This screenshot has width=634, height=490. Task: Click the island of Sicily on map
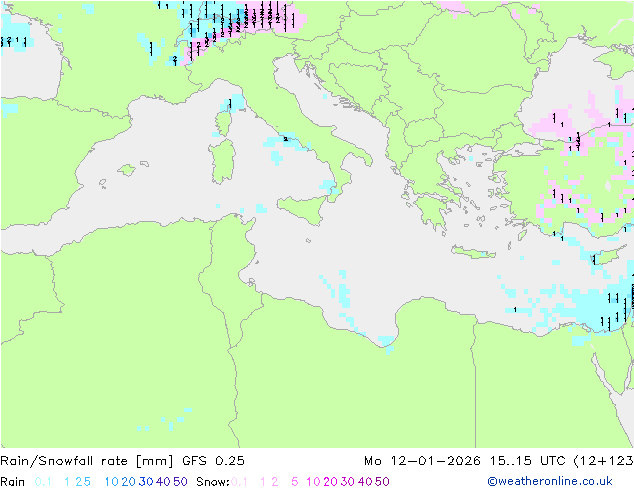coord(302,208)
